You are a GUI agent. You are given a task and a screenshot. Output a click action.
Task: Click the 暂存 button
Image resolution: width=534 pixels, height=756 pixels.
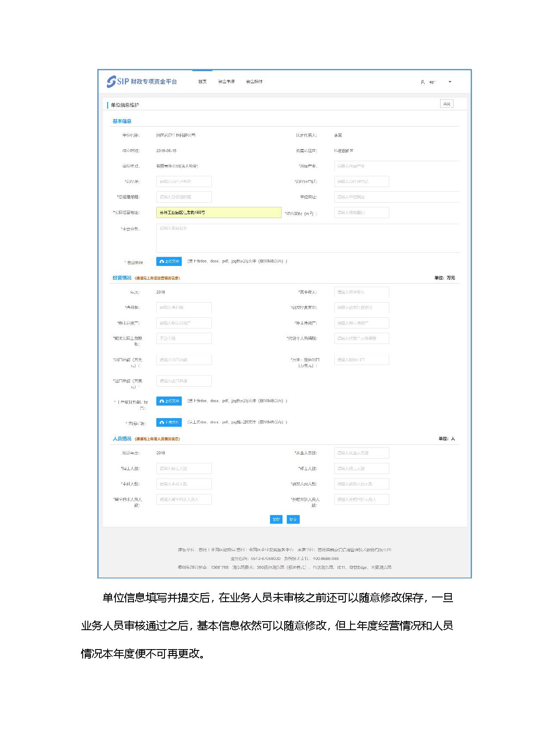276,519
